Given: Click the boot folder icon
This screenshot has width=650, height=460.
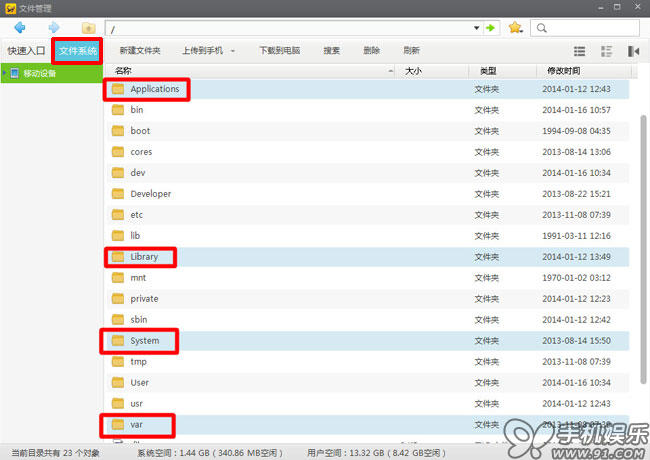Looking at the screenshot, I should pos(118,131).
